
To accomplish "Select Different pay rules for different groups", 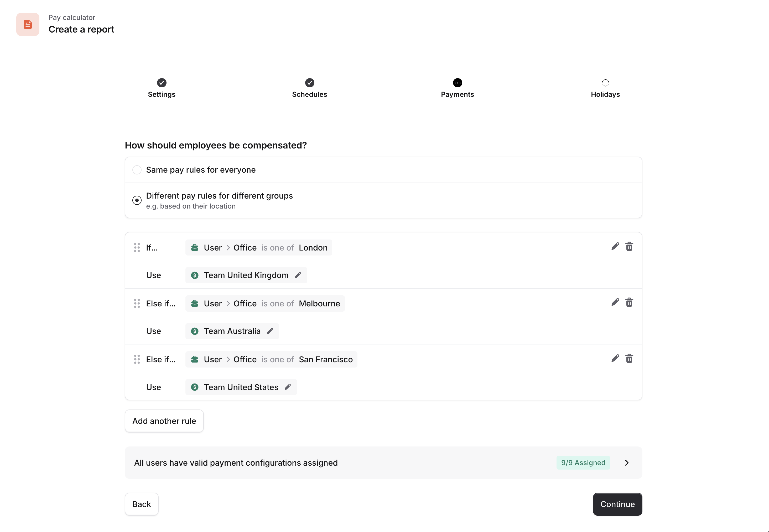I will (137, 200).
